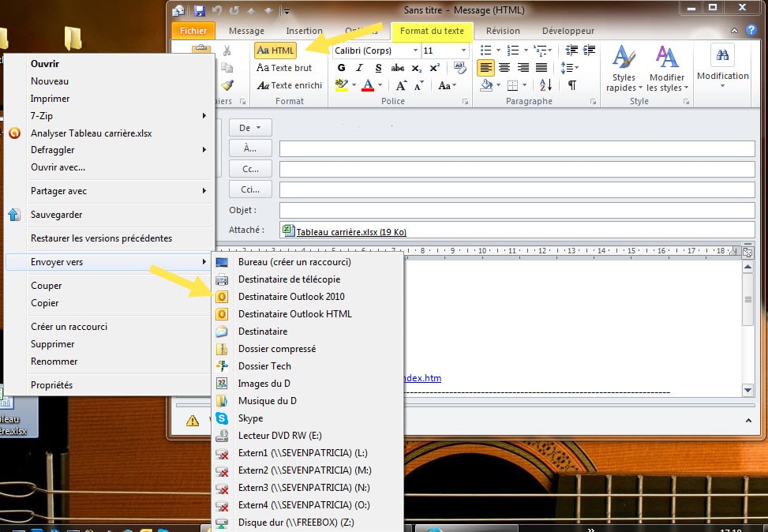Image resolution: width=768 pixels, height=532 pixels.
Task: Open the De sender dropdown button
Action: (x=250, y=128)
